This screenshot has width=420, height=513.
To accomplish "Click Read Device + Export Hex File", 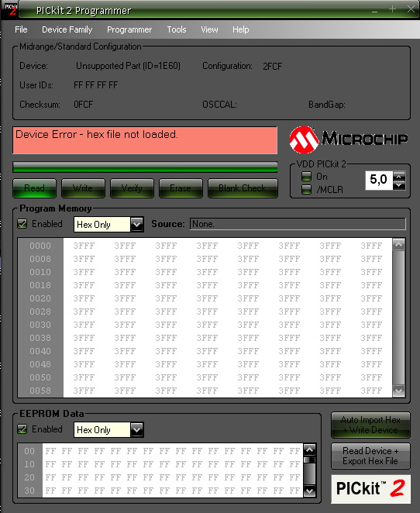I will 370,456.
